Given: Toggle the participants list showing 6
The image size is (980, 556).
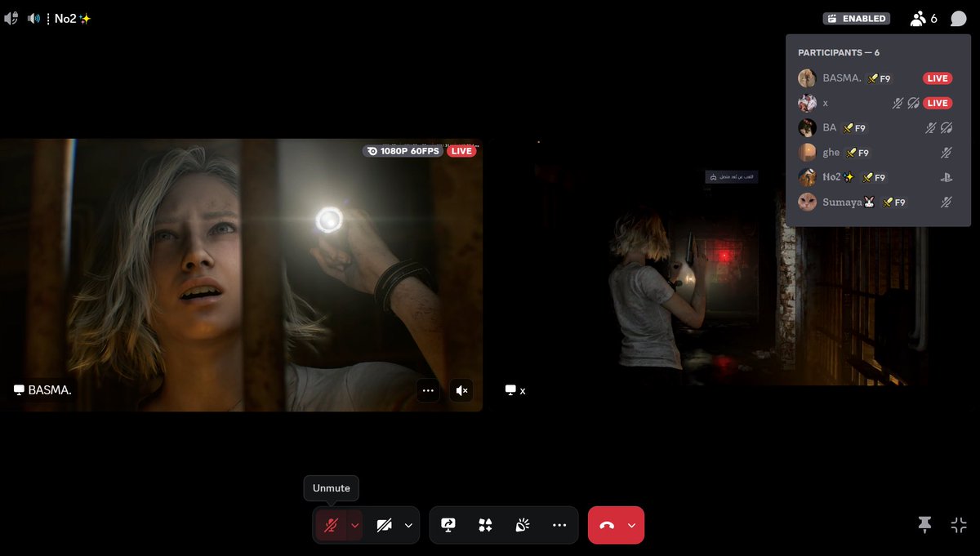Looking at the screenshot, I should pyautogui.click(x=924, y=18).
